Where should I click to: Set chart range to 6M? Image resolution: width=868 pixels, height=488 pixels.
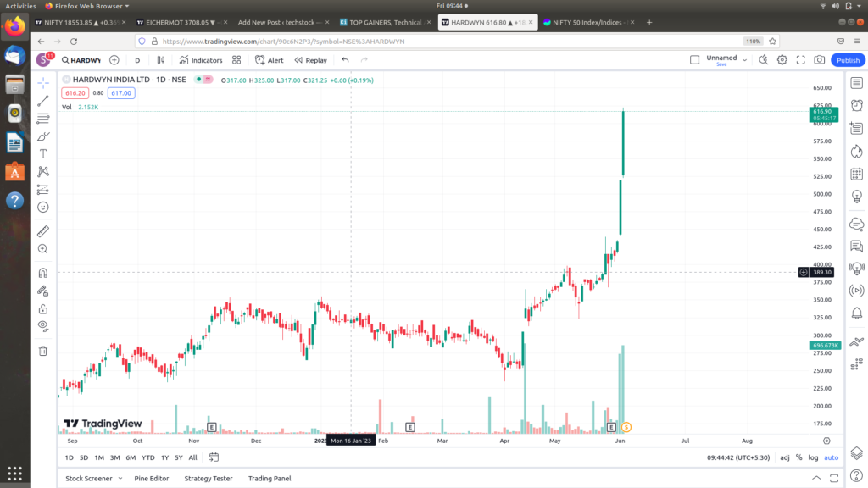(131, 457)
